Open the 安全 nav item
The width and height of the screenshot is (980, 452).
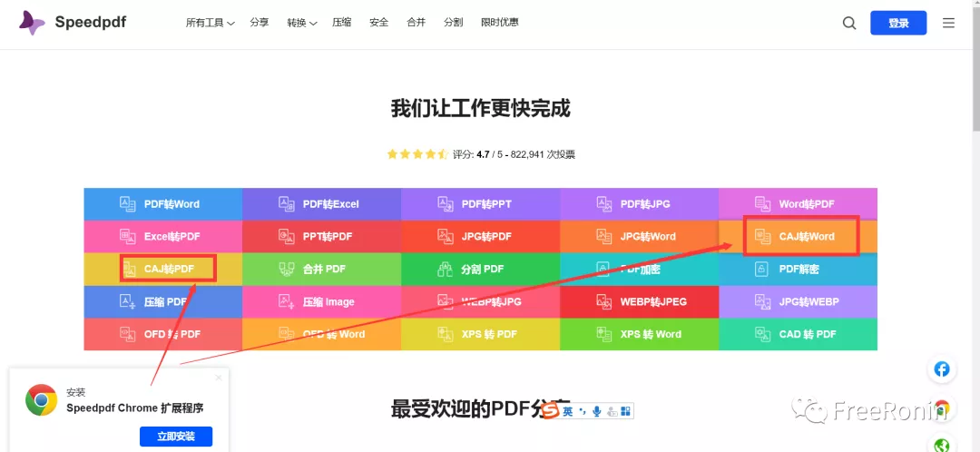[x=378, y=23]
